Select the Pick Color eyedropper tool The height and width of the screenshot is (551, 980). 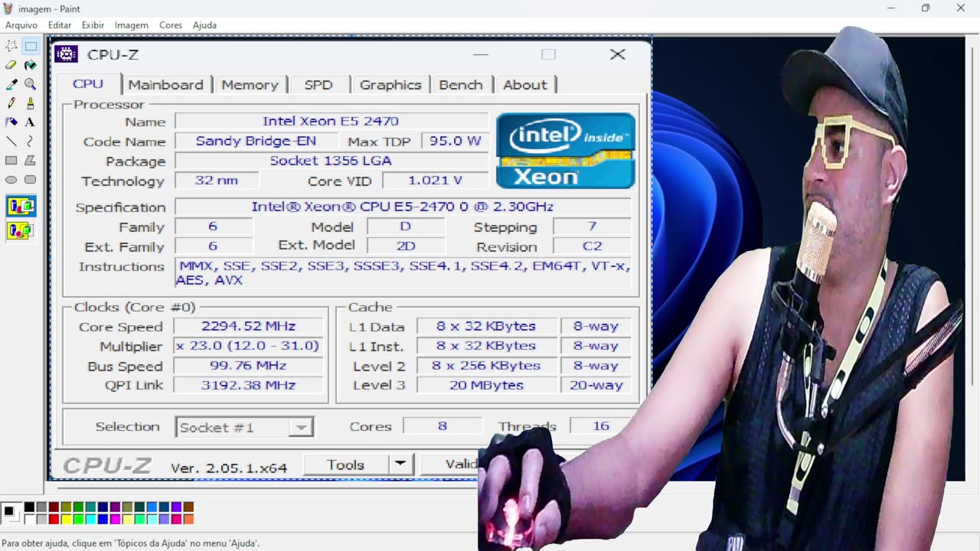tap(11, 84)
